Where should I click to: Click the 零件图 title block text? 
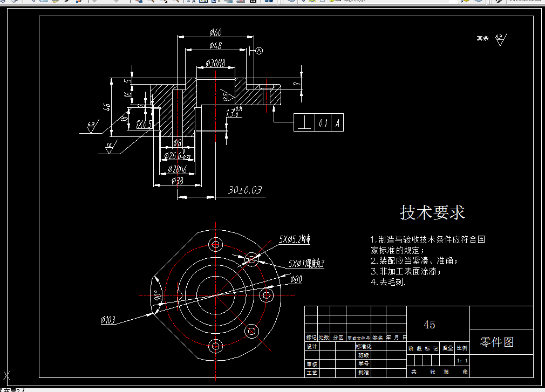[x=495, y=342]
